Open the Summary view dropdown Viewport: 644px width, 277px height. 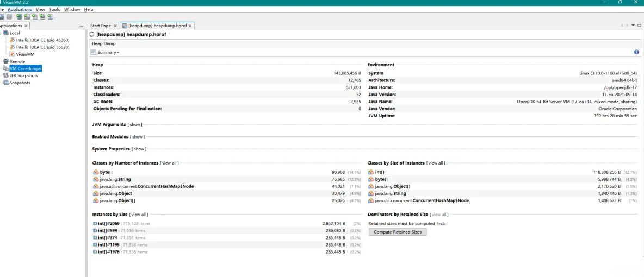[x=108, y=52]
